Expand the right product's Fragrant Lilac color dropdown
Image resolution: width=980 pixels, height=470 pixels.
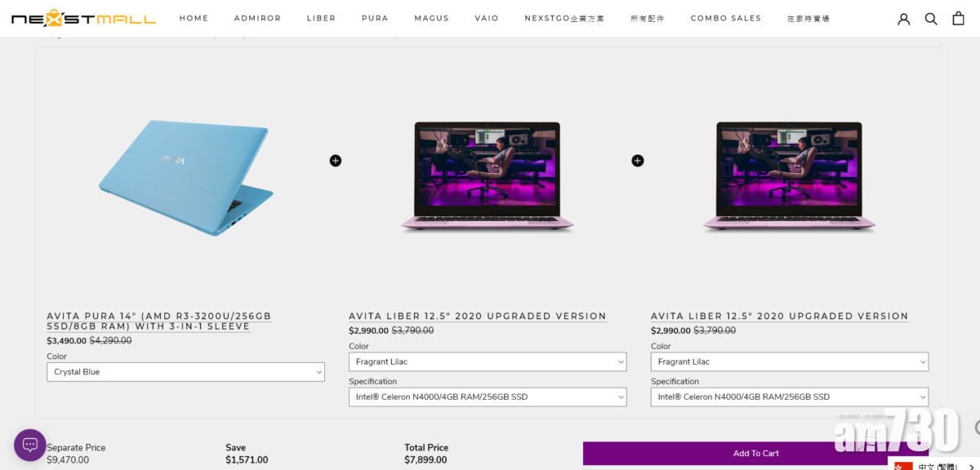(x=790, y=361)
